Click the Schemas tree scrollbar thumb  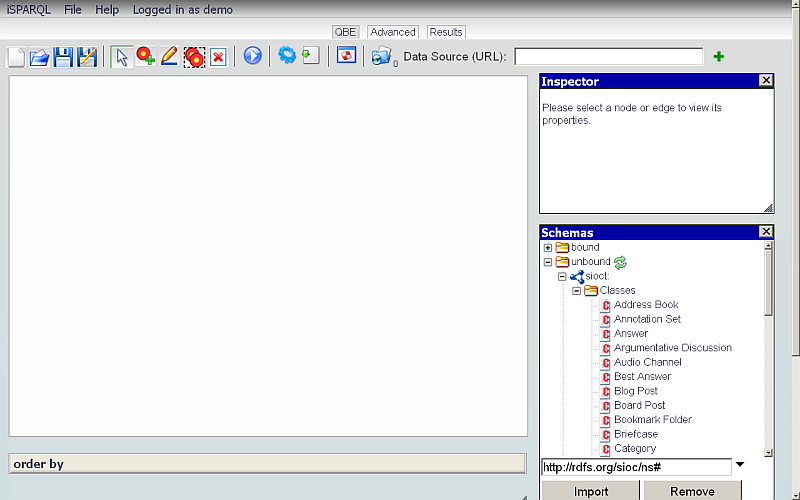click(x=768, y=283)
